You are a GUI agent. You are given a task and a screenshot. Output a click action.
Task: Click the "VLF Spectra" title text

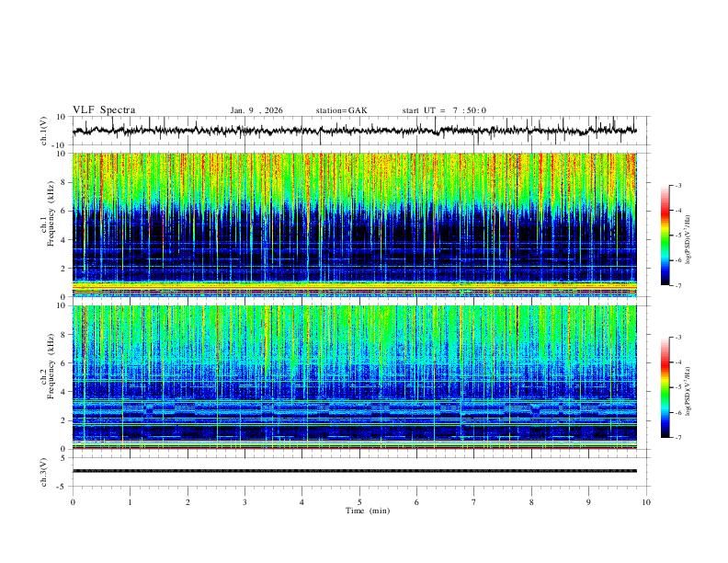[104, 110]
